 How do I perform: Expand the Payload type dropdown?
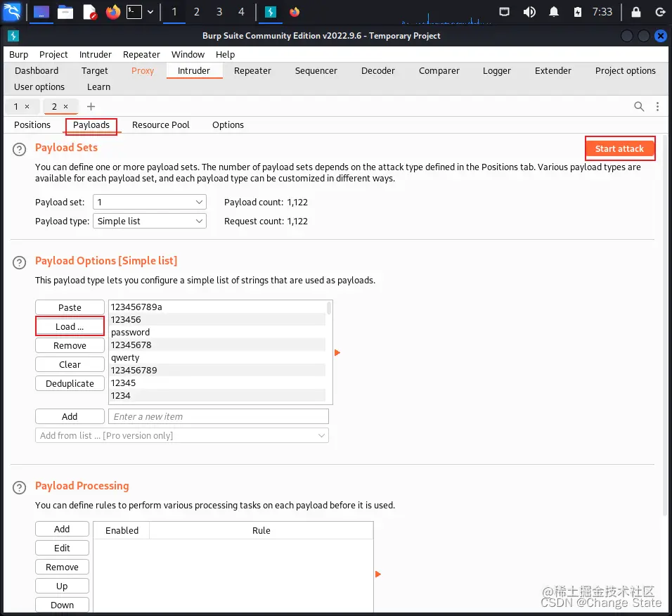(150, 222)
